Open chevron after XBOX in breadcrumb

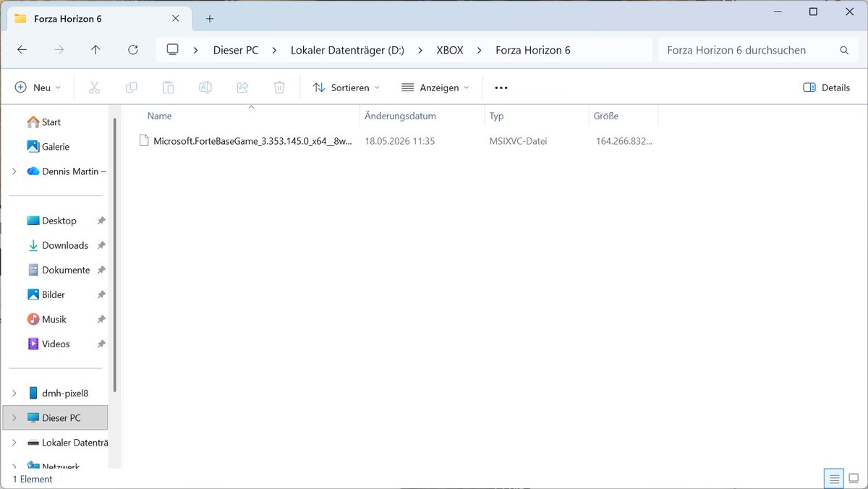[479, 50]
